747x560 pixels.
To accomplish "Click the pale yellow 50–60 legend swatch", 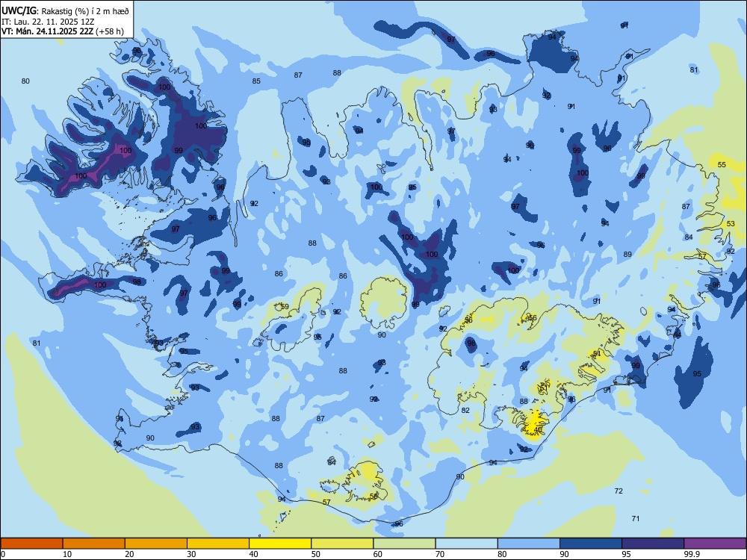I will 342,544.
